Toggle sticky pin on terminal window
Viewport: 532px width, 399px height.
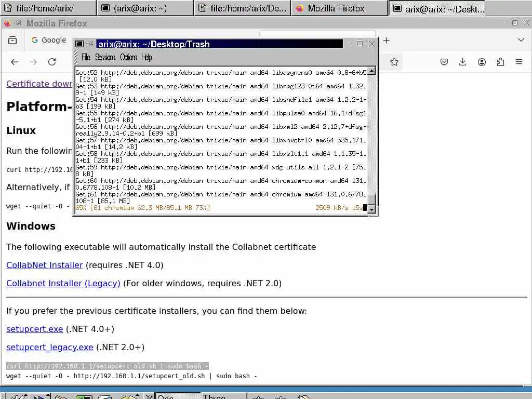pyautogui.click(x=90, y=44)
